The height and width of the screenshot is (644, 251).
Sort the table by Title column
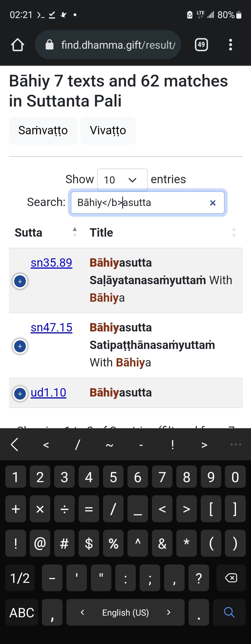[163, 232]
